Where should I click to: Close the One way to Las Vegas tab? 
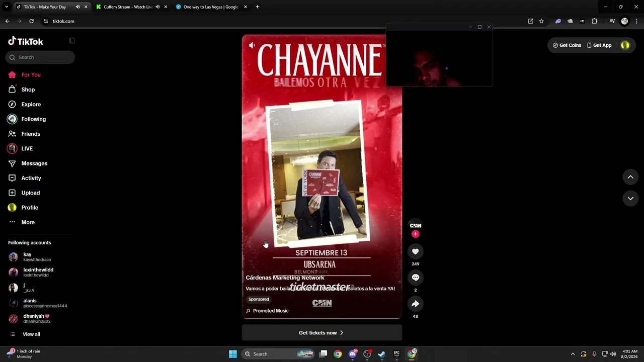(246, 7)
